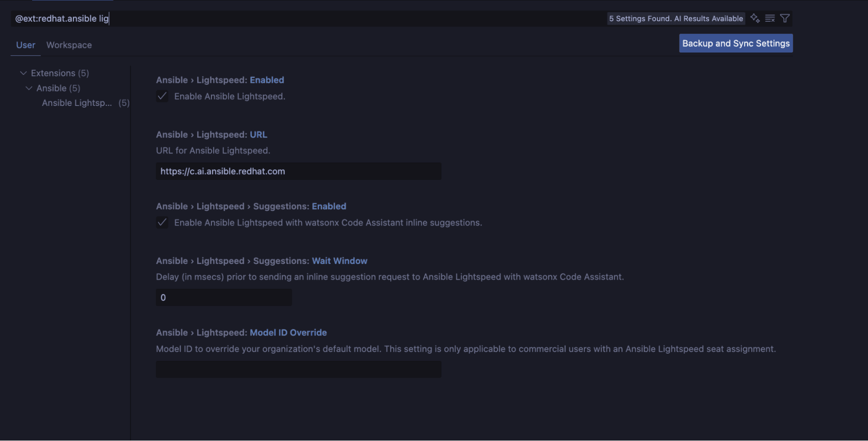The height and width of the screenshot is (441, 868).
Task: Open the settings filter funnel menu
Action: (785, 18)
